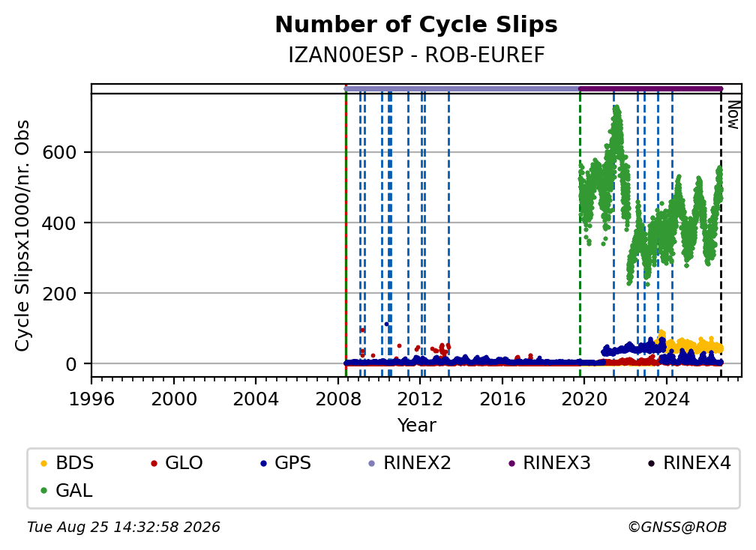Select the RINEX3 legend label

pos(556,463)
